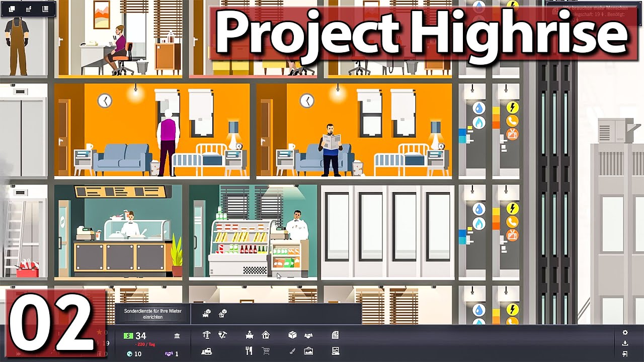This screenshot has height=362, width=644.
Task: Click the save download arrow icon
Action: click(x=625, y=343)
